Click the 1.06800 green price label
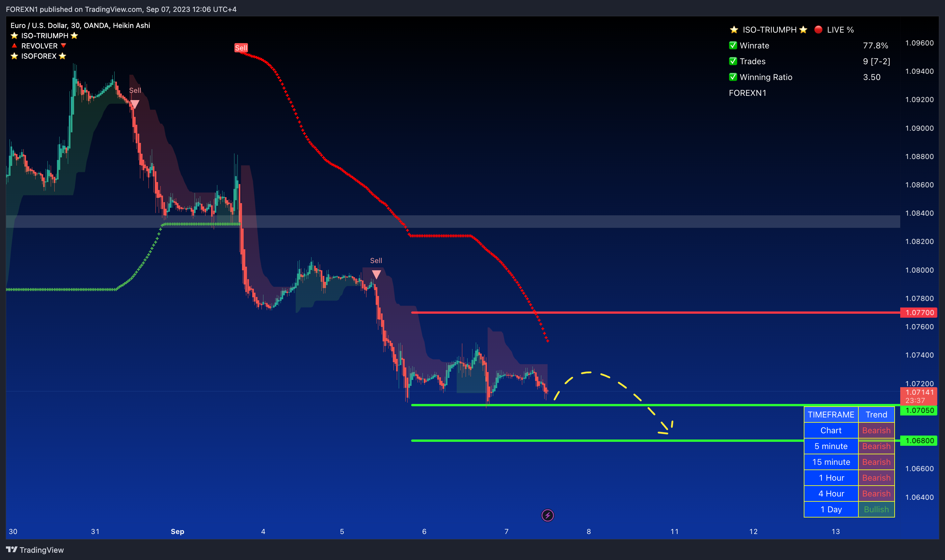The height and width of the screenshot is (560, 945). [919, 440]
